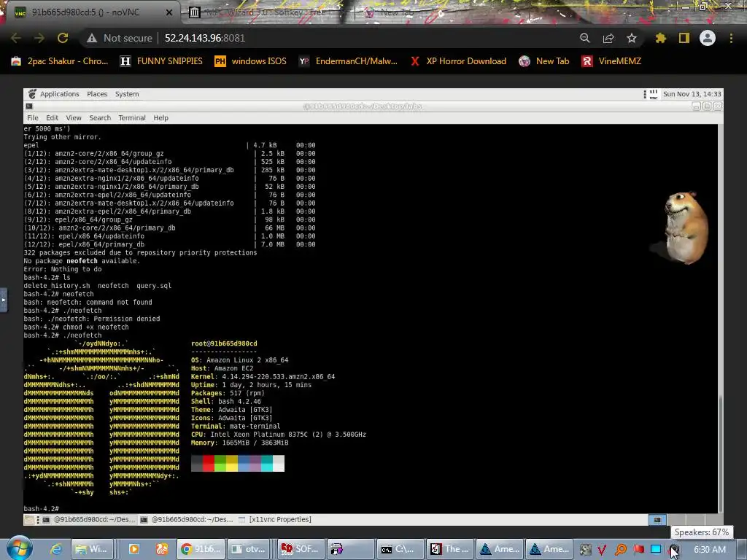The width and height of the screenshot is (747, 560).
Task: Click cyan color block in neofetch palette
Action: (267, 463)
